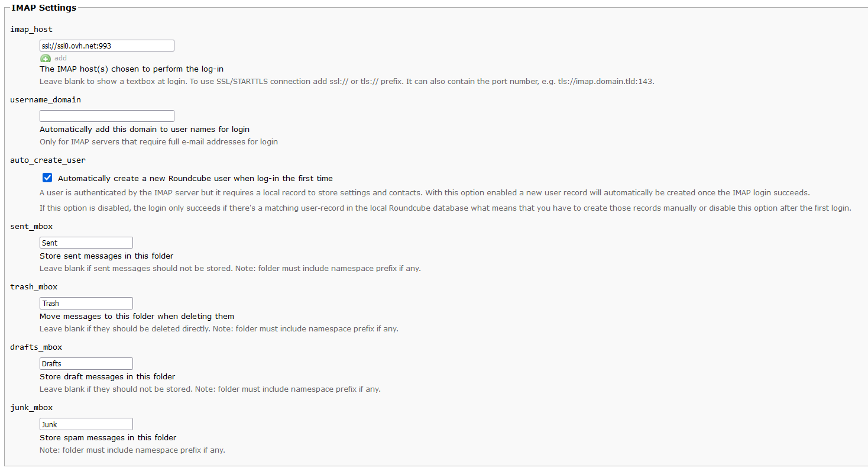Click the "Automatically create a new Roundcube user" label

tap(195, 178)
